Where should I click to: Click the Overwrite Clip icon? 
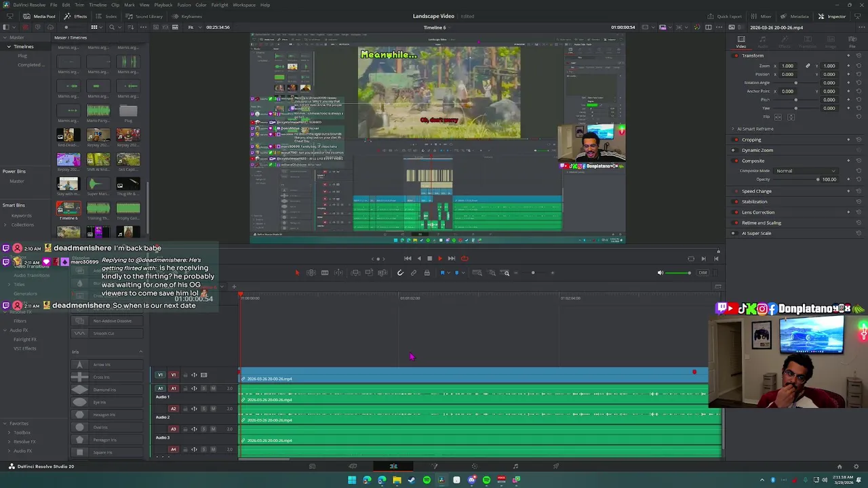coord(369,272)
